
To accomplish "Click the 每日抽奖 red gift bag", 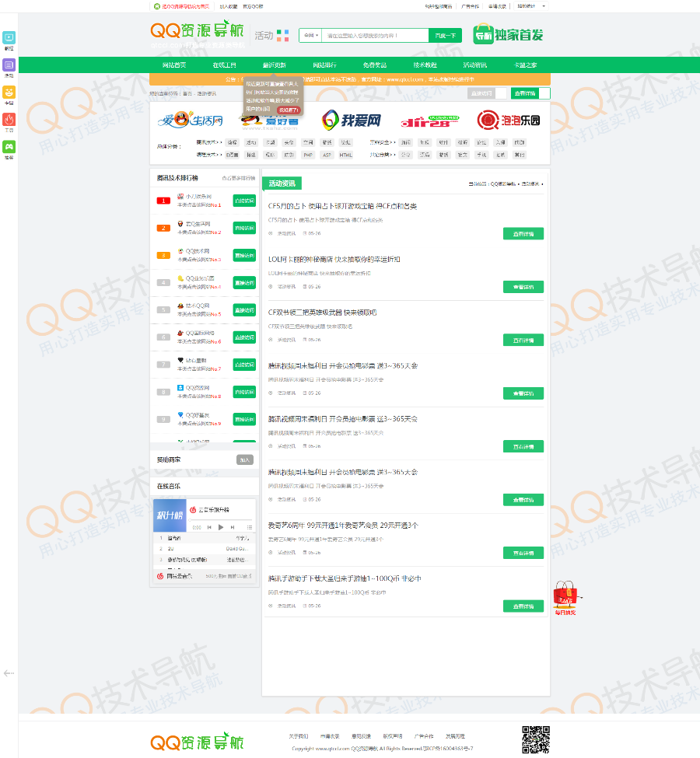I will 565,598.
